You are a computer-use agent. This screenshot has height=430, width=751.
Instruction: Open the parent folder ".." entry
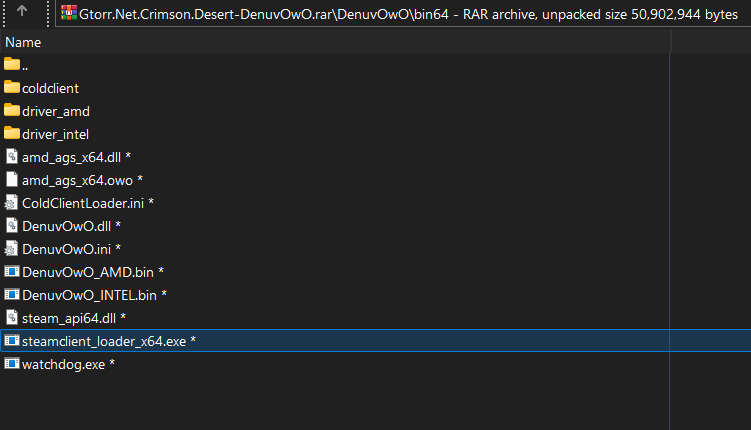point(16,65)
